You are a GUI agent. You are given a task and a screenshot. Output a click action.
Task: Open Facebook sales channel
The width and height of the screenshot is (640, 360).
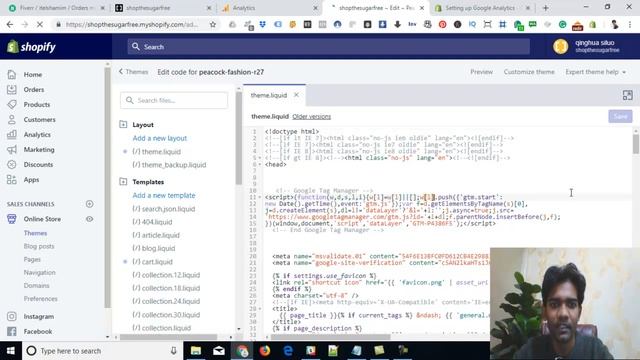click(x=38, y=331)
